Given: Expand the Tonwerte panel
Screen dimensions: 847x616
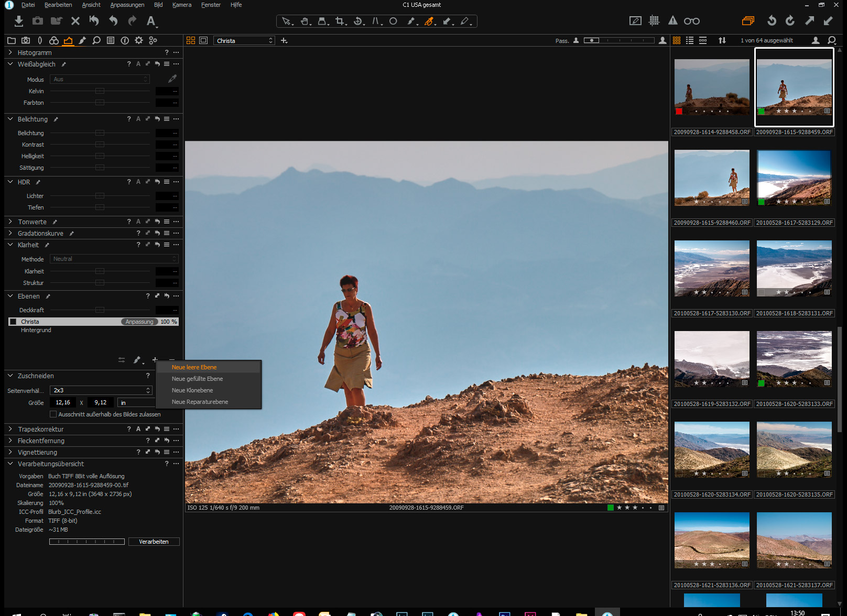Looking at the screenshot, I should click(x=10, y=222).
